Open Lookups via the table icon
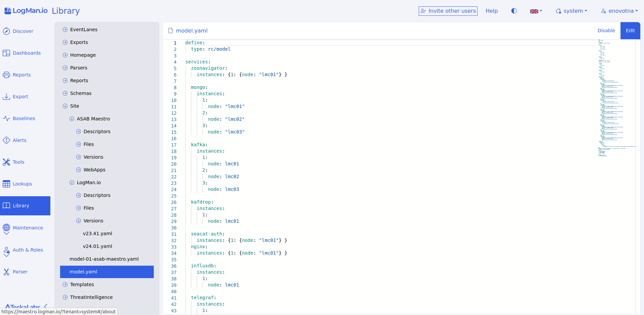The width and height of the screenshot is (644, 315). [x=6, y=184]
